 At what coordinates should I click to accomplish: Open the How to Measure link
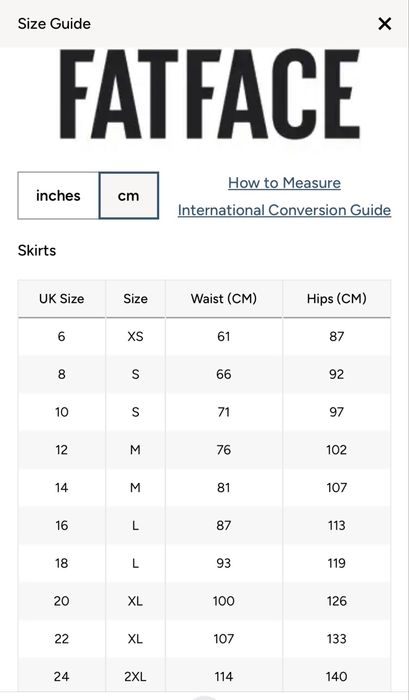click(x=284, y=183)
